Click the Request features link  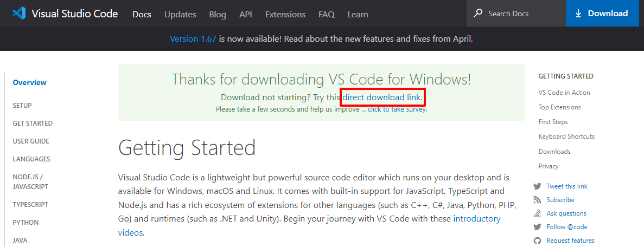point(570,240)
